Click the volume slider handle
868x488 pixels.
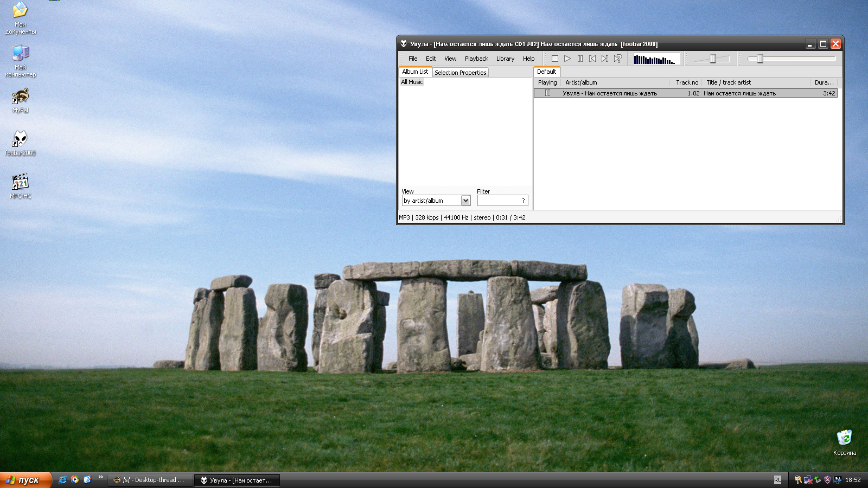click(x=713, y=59)
